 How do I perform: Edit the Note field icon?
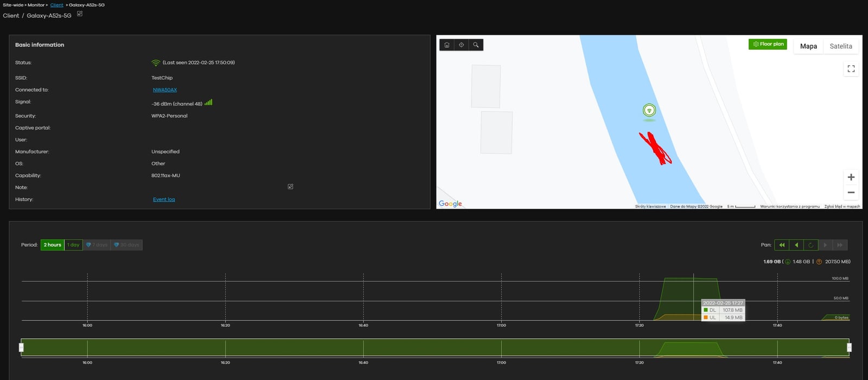click(290, 186)
